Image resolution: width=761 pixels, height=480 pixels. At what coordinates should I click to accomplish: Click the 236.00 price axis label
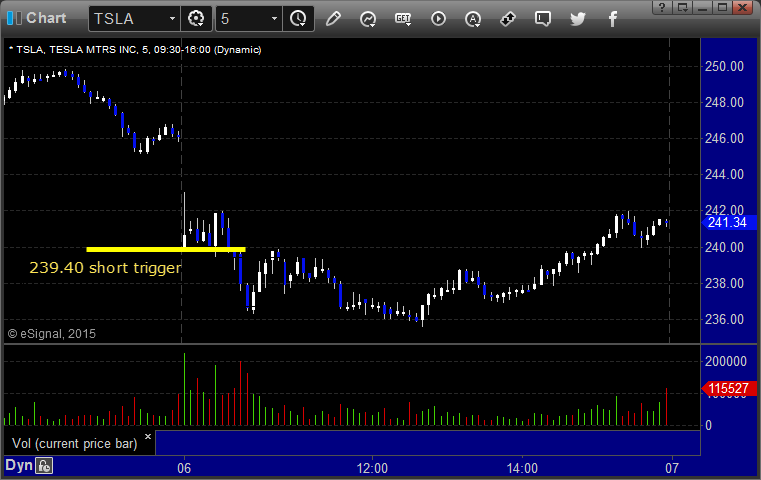pos(724,319)
